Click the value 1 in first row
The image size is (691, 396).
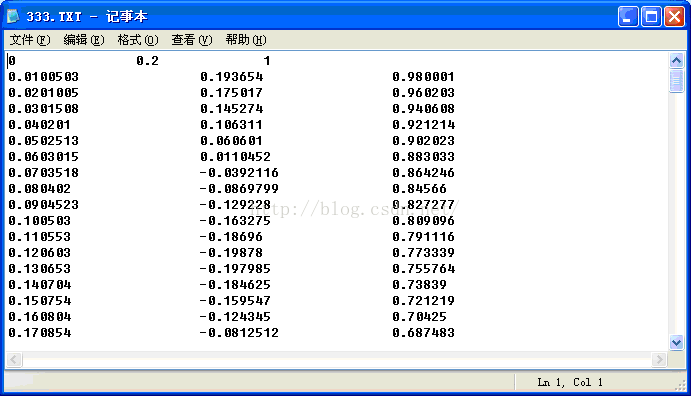(267, 61)
